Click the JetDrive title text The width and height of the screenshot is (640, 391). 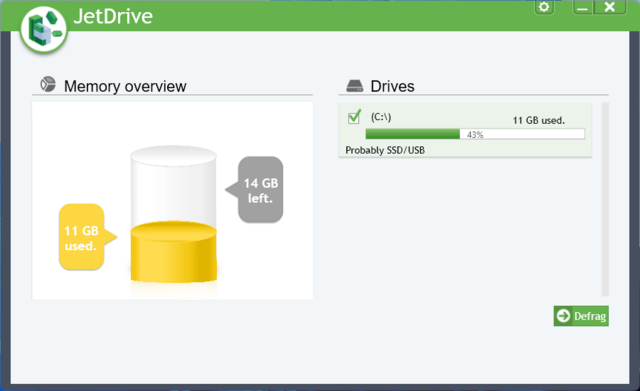click(113, 17)
